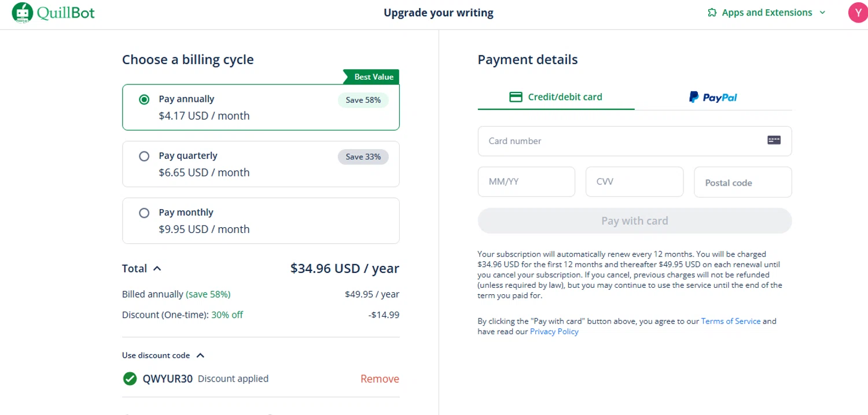868x415 pixels.
Task: Open the Privacy Policy link
Action: coord(554,331)
